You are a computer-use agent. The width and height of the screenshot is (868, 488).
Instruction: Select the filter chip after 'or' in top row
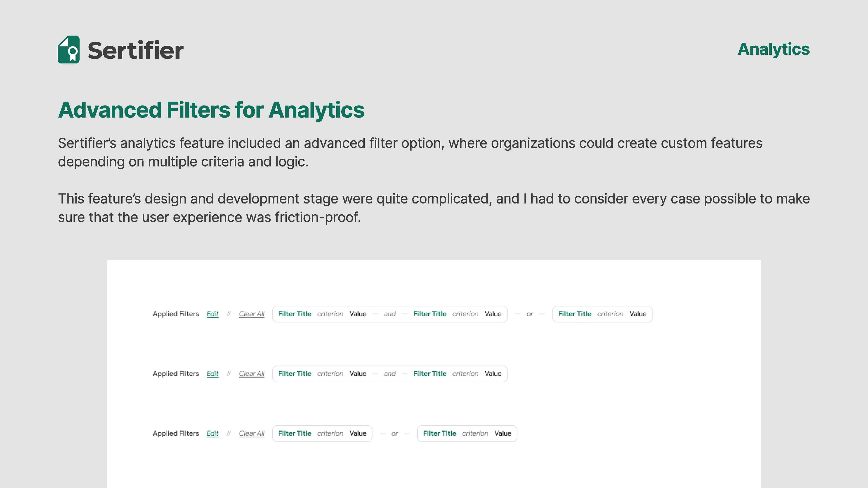click(602, 314)
